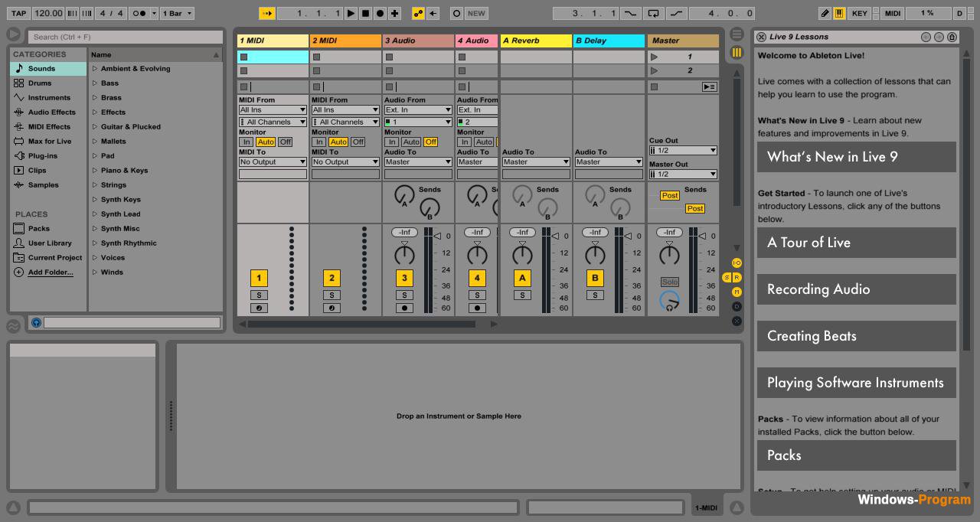Click the browser preview headphone icon
980x522 pixels.
tap(36, 323)
